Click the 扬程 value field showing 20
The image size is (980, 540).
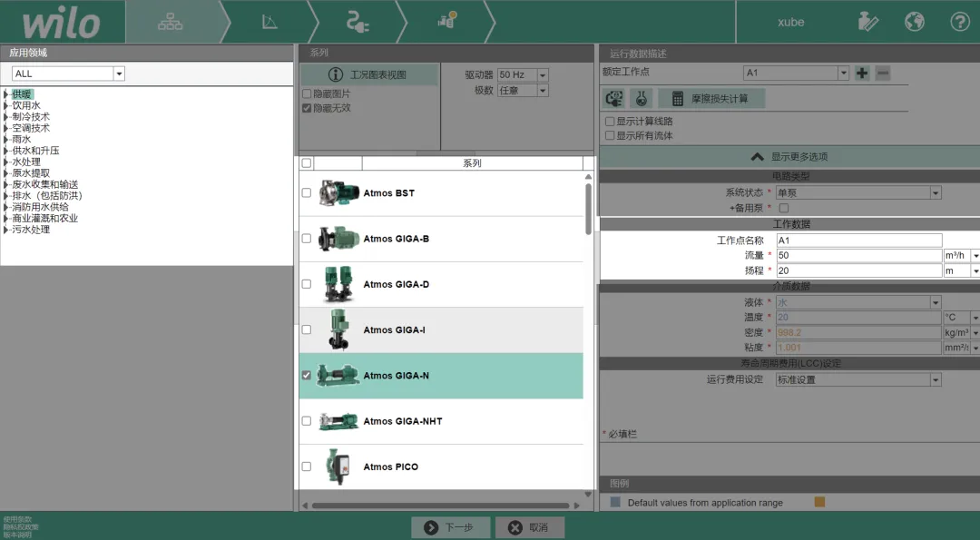858,270
